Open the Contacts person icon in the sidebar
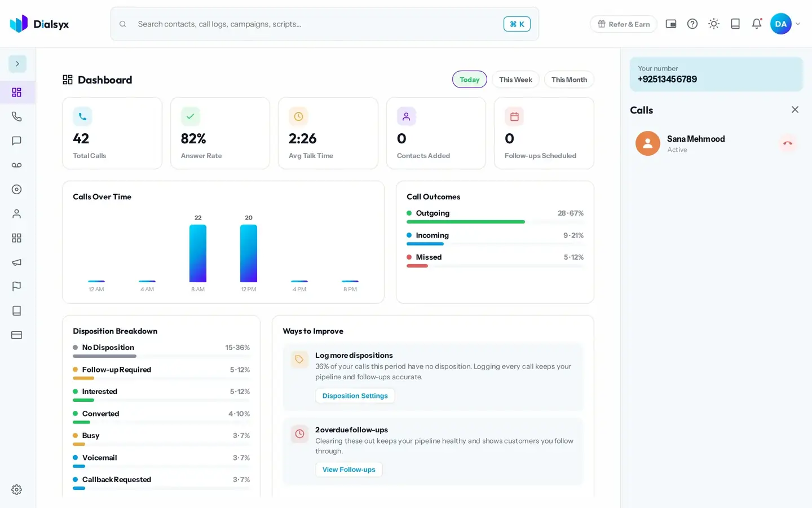The width and height of the screenshot is (812, 508). (x=17, y=213)
